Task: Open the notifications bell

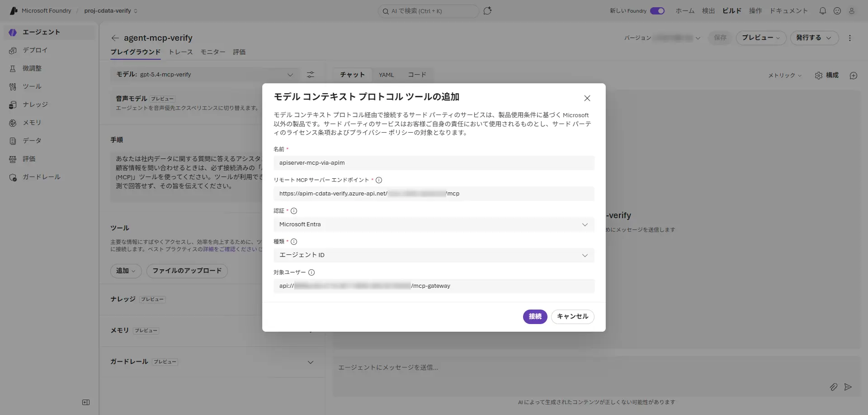Action: (x=823, y=11)
